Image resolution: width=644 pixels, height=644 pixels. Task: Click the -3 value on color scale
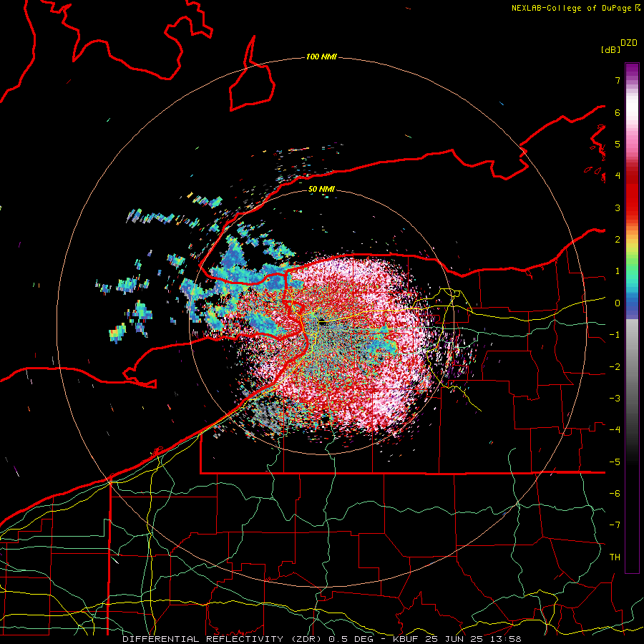click(615, 399)
